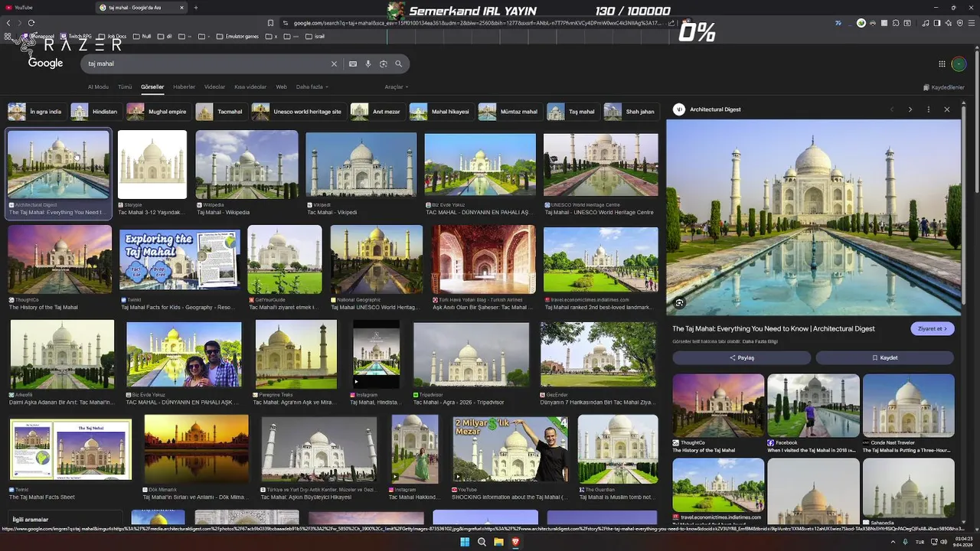Open the Condé Nast Traveler related image
Image resolution: width=980 pixels, height=551 pixels.
(x=908, y=405)
